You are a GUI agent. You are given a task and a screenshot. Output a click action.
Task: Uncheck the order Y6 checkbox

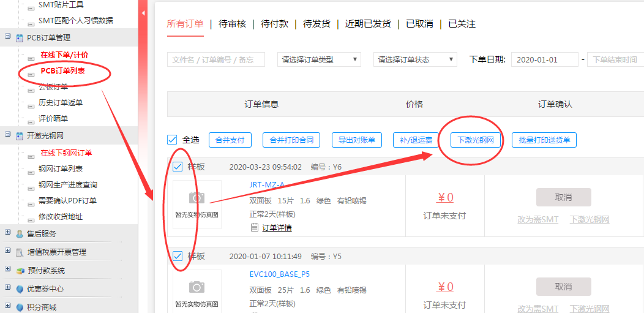pos(178,167)
